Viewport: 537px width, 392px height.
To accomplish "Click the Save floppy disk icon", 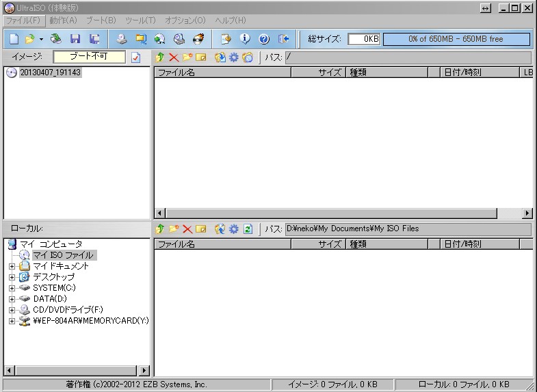I will (x=75, y=39).
